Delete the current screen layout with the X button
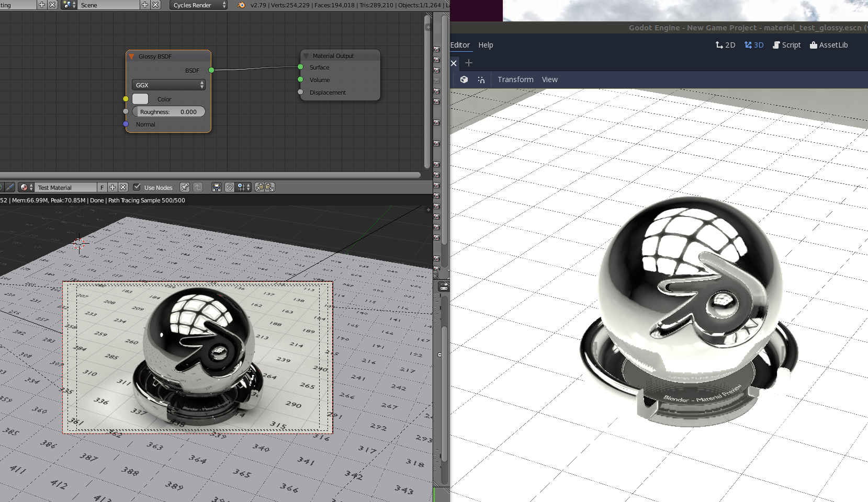 (52, 5)
